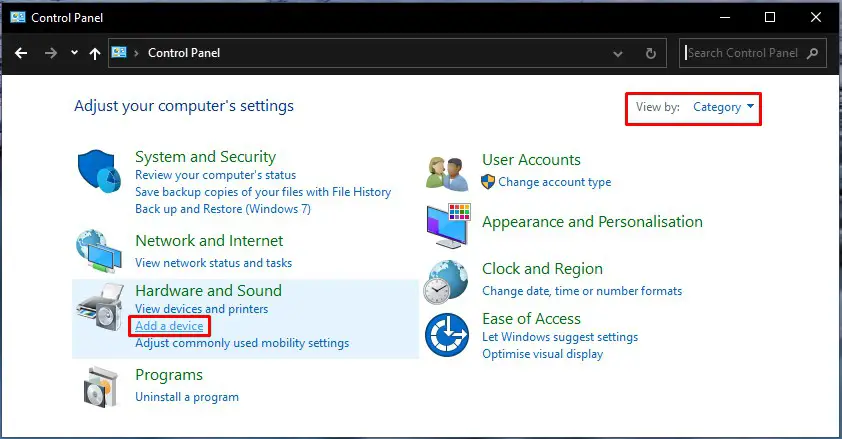The image size is (842, 439).
Task: Click the Network and Internet globe icon
Action: (99, 251)
